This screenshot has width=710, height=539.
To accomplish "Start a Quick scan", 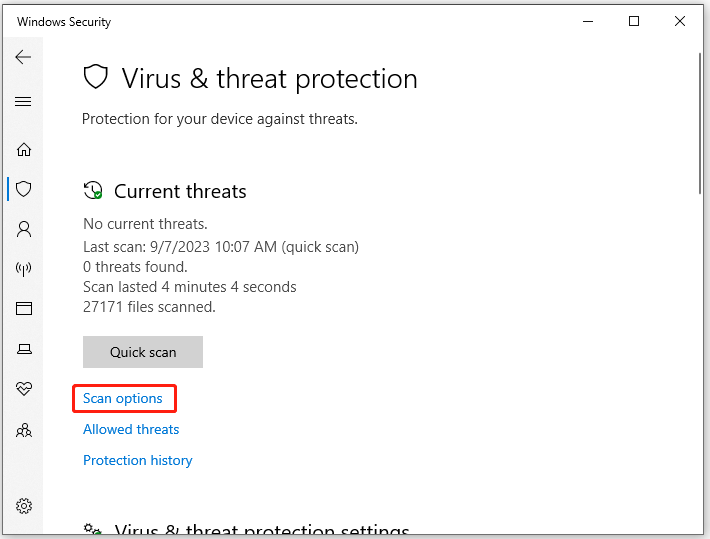I will (x=143, y=352).
